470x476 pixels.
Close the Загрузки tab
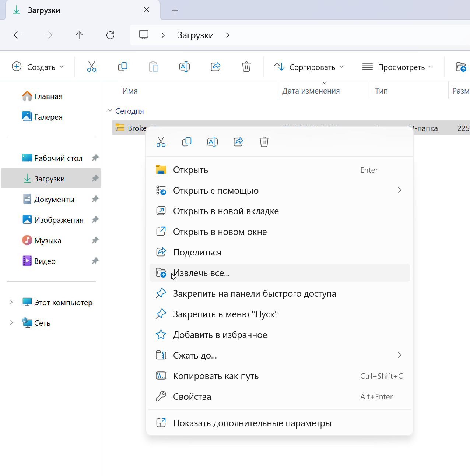coord(146,10)
